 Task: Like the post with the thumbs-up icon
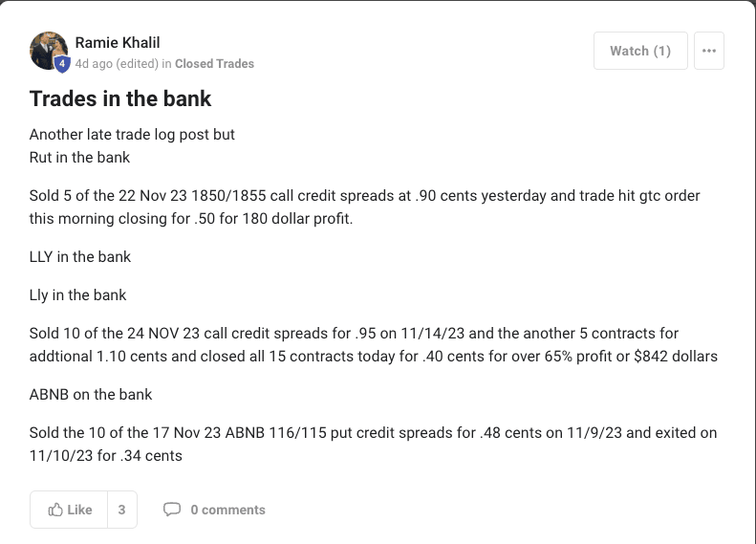70,510
